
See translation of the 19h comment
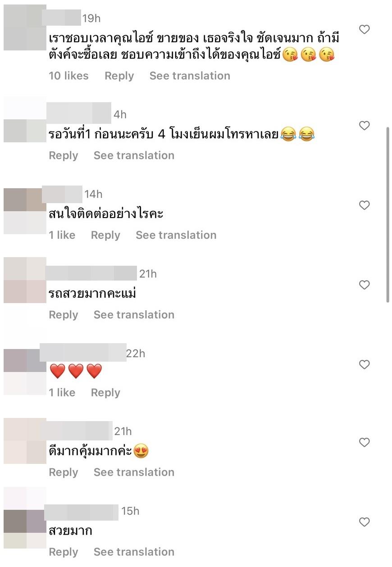[x=190, y=76]
